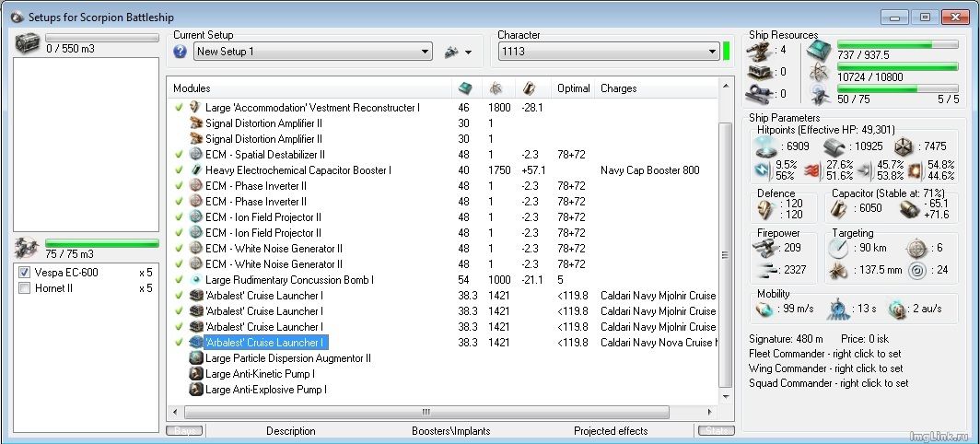This screenshot has width=980, height=444.
Task: Click Squad Commander - right click to set
Action: [829, 382]
